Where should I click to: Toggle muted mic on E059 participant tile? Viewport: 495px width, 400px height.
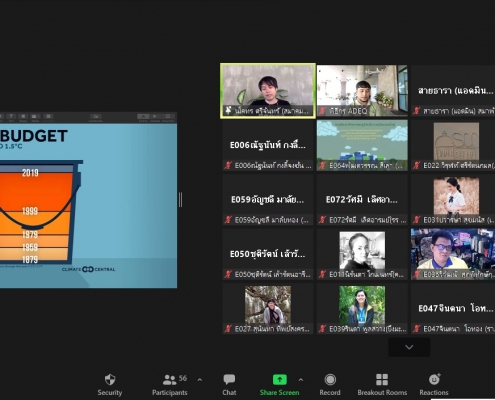click(x=228, y=220)
